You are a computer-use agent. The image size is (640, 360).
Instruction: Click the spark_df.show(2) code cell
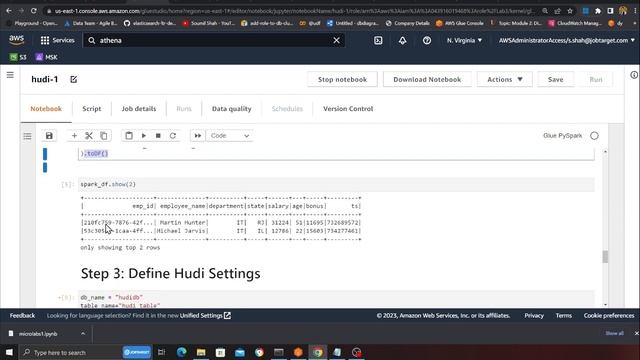[336, 184]
